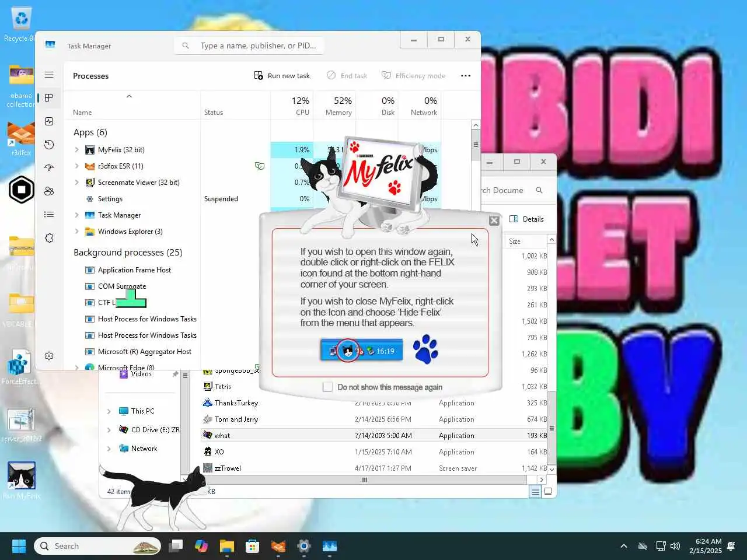Open the Recycle Bin desktop icon
This screenshot has height=560, width=747.
tap(21, 24)
